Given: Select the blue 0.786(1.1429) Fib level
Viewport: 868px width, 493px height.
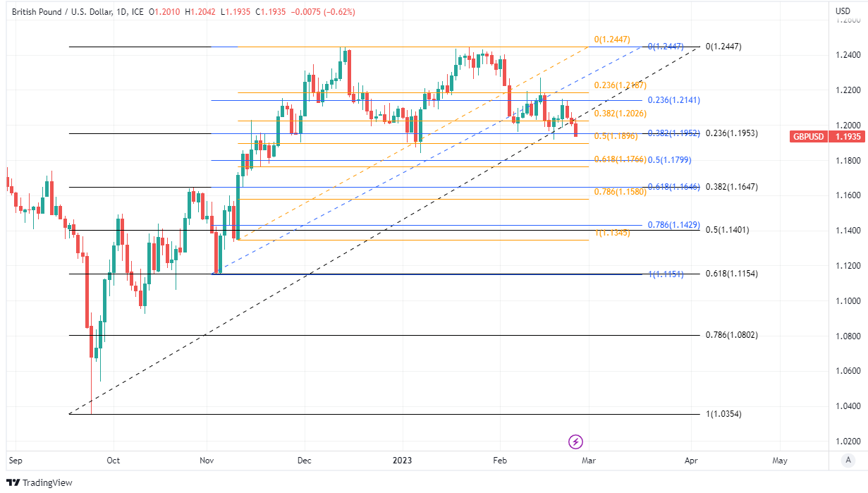Looking at the screenshot, I should pos(674,225).
